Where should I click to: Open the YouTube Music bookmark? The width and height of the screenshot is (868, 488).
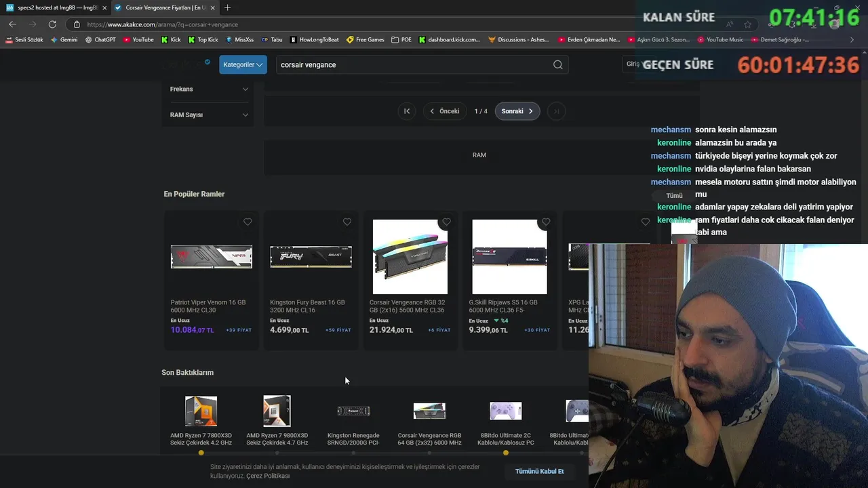point(720,39)
